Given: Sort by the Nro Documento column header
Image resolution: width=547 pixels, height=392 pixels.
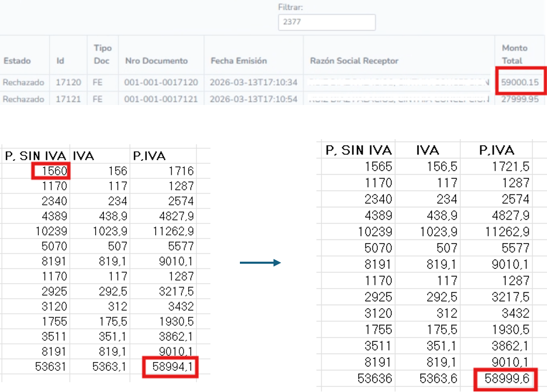Looking at the screenshot, I should (x=156, y=61).
